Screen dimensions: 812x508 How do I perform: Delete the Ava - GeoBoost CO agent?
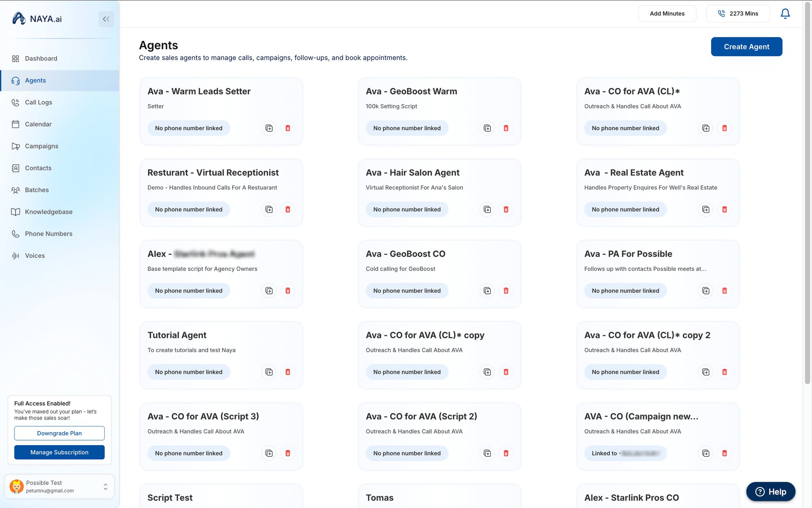506,291
